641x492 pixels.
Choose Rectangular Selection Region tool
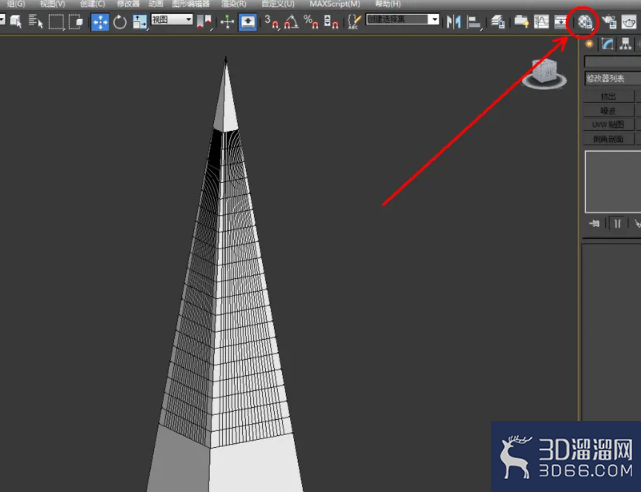coord(56,22)
